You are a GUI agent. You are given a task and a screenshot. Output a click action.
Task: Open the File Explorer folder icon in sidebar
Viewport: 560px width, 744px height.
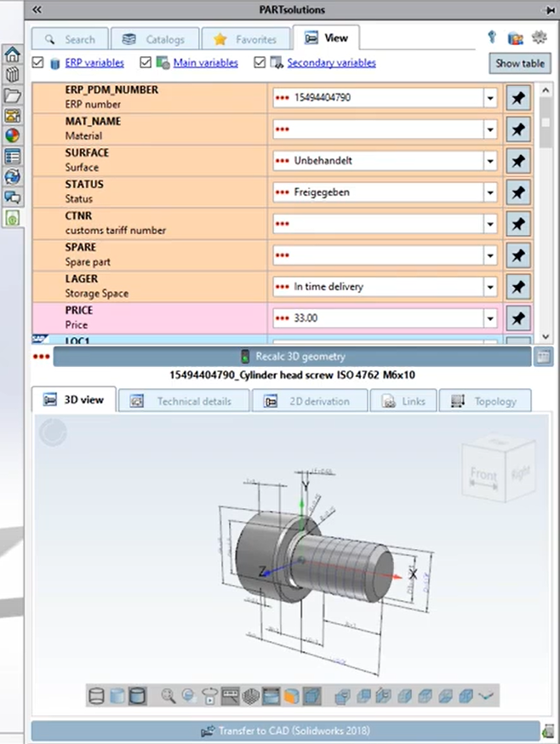click(12, 95)
